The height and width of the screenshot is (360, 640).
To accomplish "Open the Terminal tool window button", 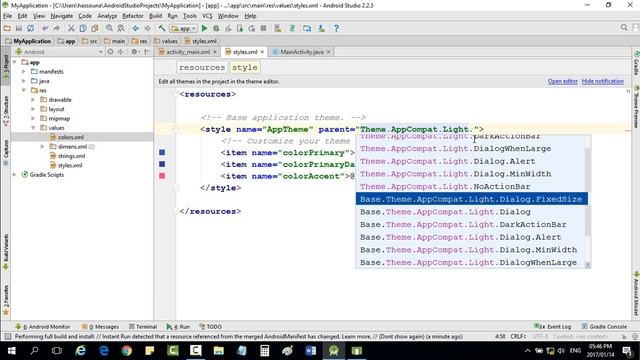I will coord(143,327).
